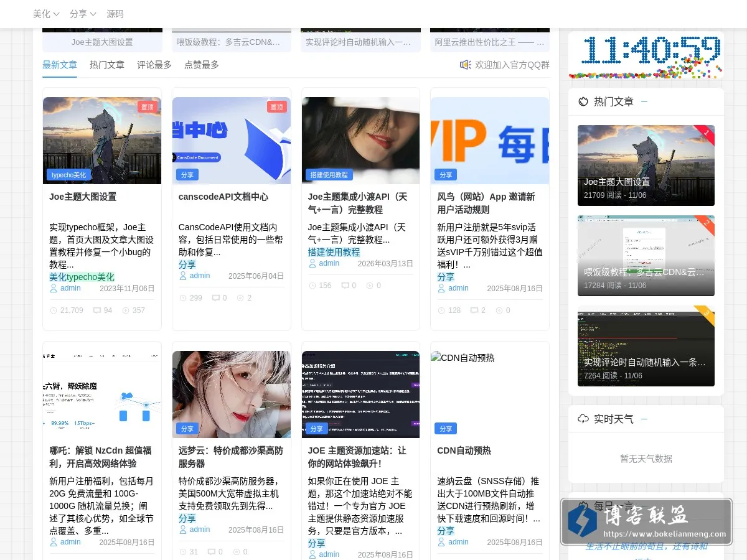This screenshot has height=560, width=747.
Task: Click the fire icon beside 热门文章
Action: click(583, 101)
